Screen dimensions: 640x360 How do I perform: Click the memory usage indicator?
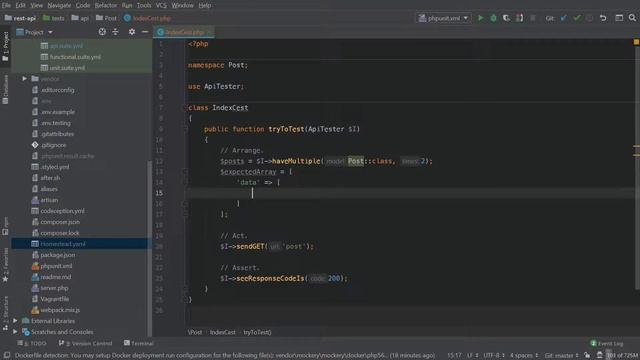click(x=622, y=356)
